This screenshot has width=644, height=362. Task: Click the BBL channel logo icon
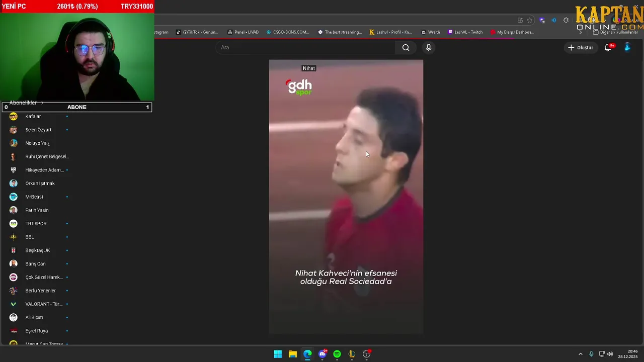tap(14, 237)
